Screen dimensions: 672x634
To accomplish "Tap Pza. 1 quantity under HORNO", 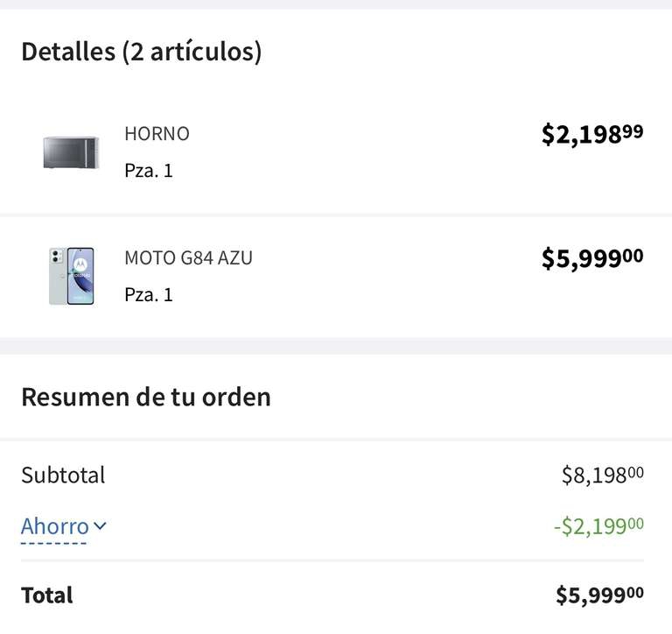I will (x=149, y=170).
